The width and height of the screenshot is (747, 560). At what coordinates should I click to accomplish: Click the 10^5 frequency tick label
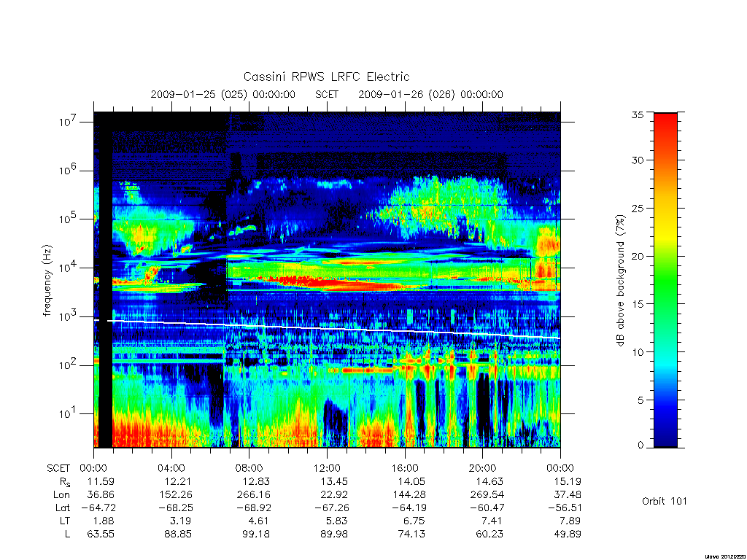coord(69,219)
